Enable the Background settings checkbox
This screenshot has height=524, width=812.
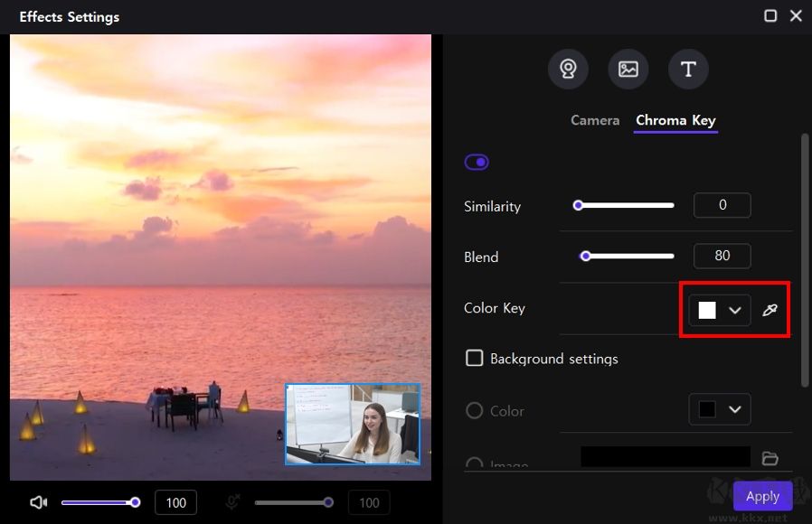pos(474,358)
